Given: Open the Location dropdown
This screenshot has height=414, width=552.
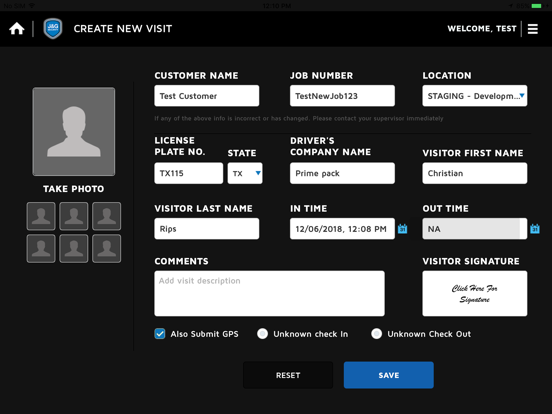Looking at the screenshot, I should (475, 96).
